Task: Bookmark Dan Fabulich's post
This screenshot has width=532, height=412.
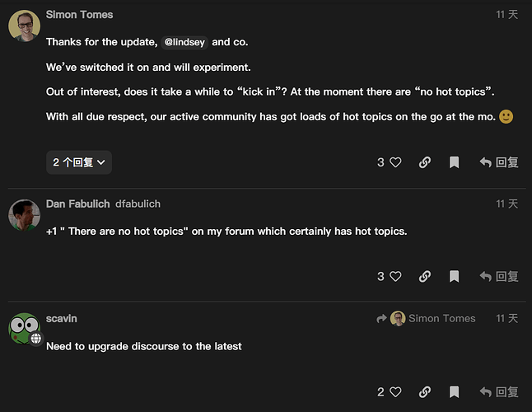Action: point(454,276)
